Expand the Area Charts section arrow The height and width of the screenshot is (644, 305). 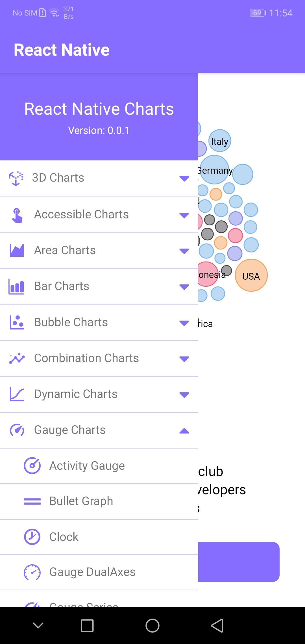[x=184, y=251]
